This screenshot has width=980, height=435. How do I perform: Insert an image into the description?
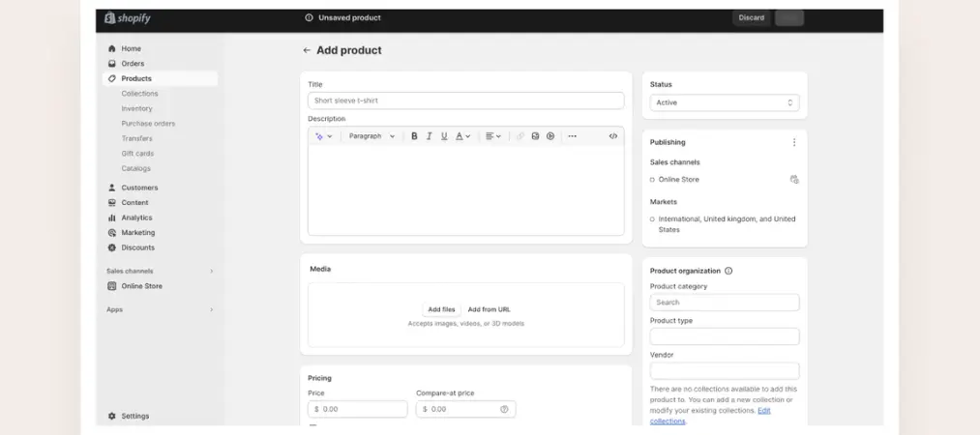[535, 136]
